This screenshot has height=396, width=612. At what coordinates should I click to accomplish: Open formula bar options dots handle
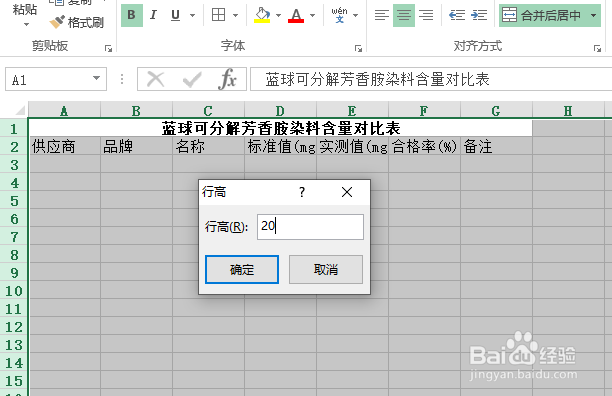pyautogui.click(x=122, y=79)
